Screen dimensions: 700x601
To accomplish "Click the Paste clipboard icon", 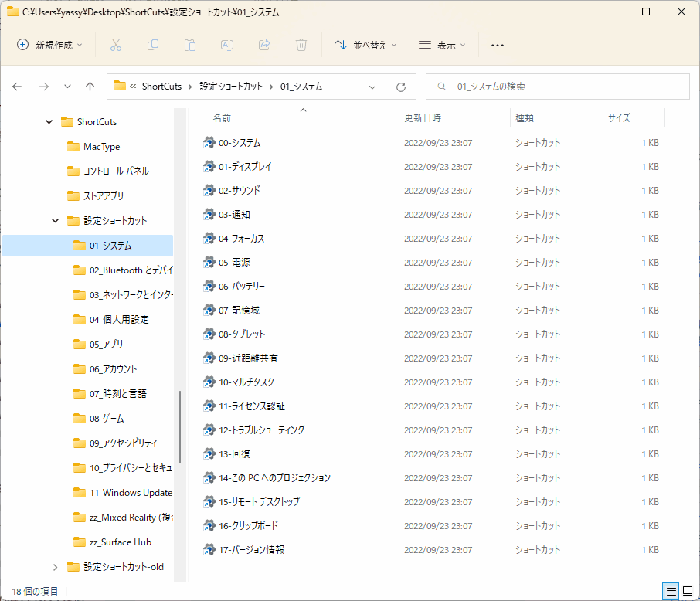I will point(190,45).
